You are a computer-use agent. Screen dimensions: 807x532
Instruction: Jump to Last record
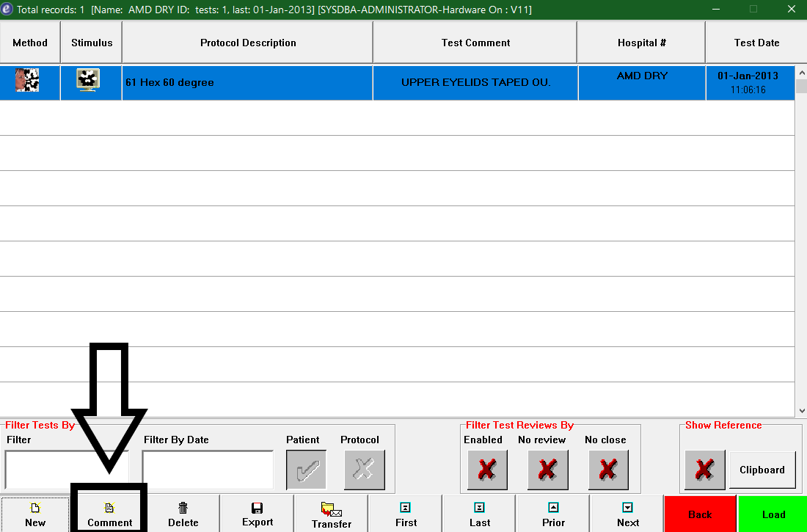(x=480, y=514)
